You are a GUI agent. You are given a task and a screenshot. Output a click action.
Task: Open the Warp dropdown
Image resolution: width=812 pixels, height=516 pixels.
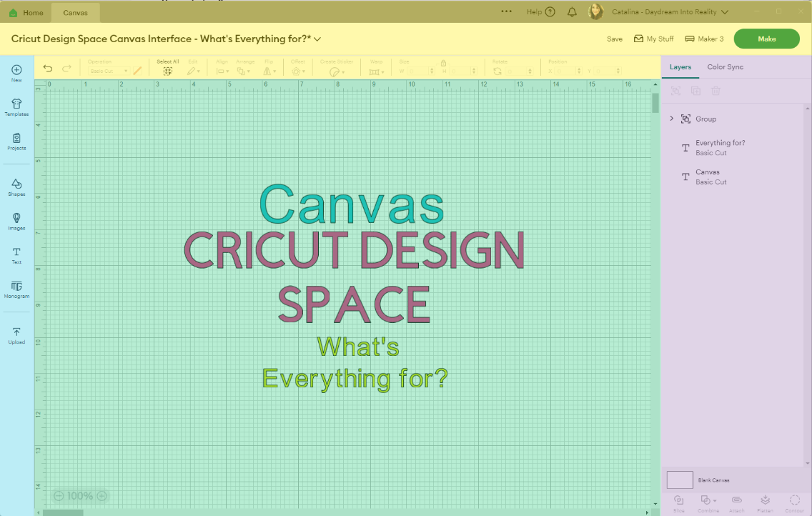pyautogui.click(x=377, y=72)
